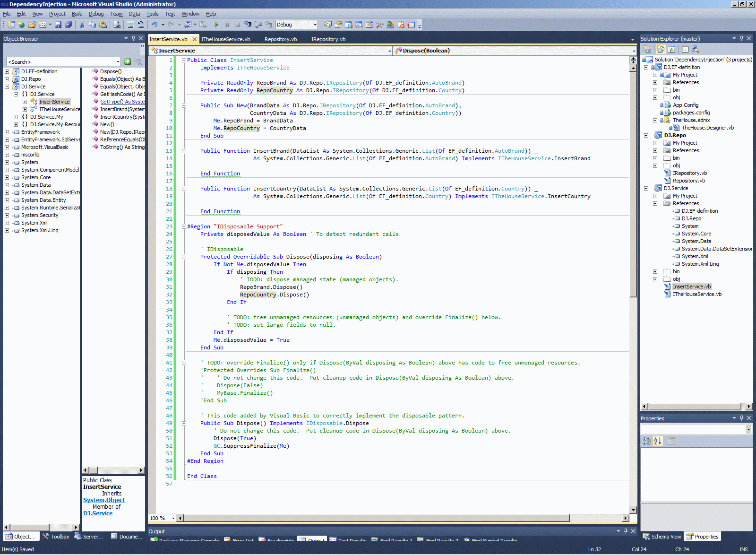
Task: Click the Start Debugging play icon
Action: pyautogui.click(x=216, y=25)
